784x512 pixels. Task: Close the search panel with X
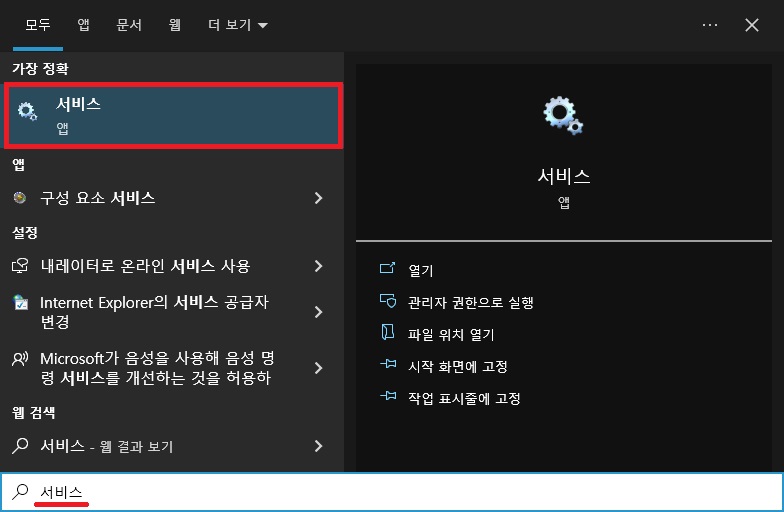coord(752,25)
